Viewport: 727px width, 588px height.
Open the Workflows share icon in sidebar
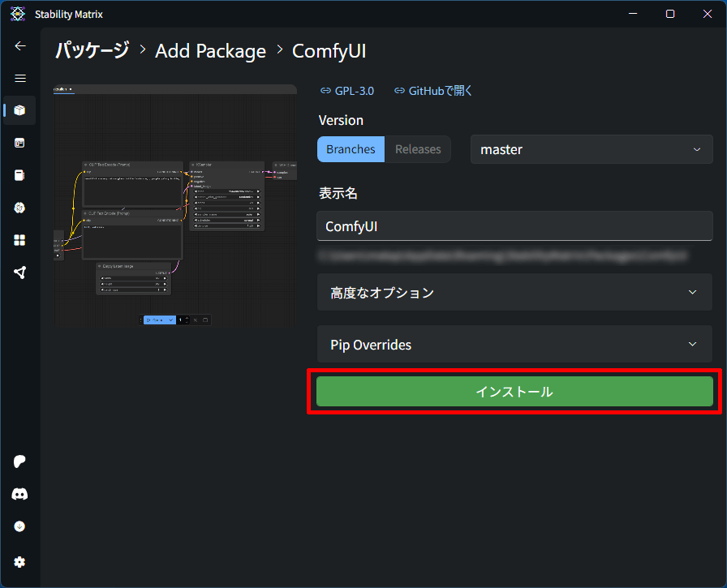(x=19, y=273)
